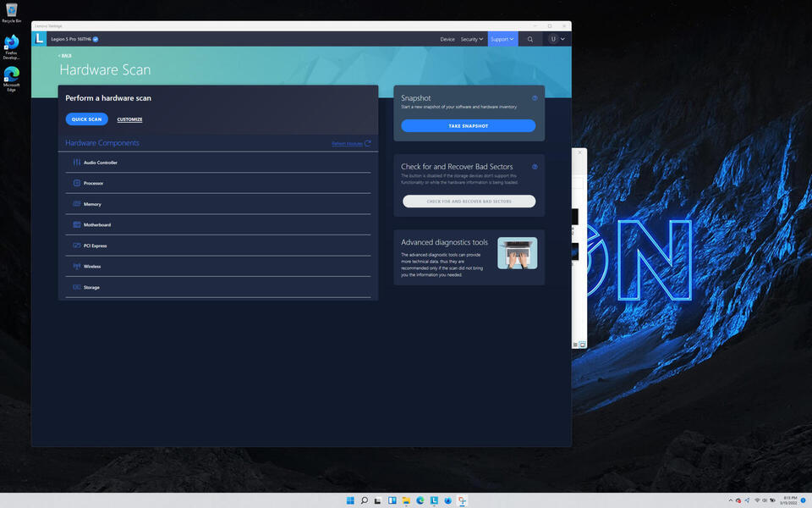812x508 pixels.
Task: Click the Take Snapshot button
Action: [x=468, y=126]
